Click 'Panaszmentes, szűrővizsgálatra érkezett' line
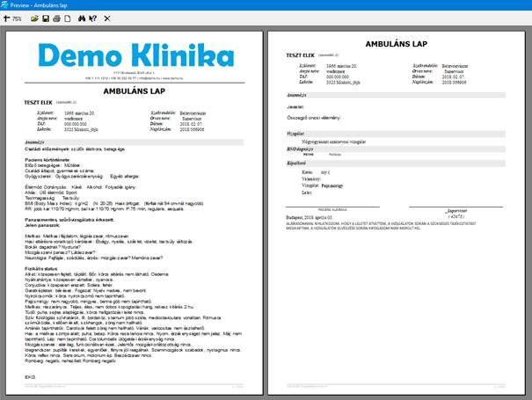The image size is (532, 400). click(69, 220)
